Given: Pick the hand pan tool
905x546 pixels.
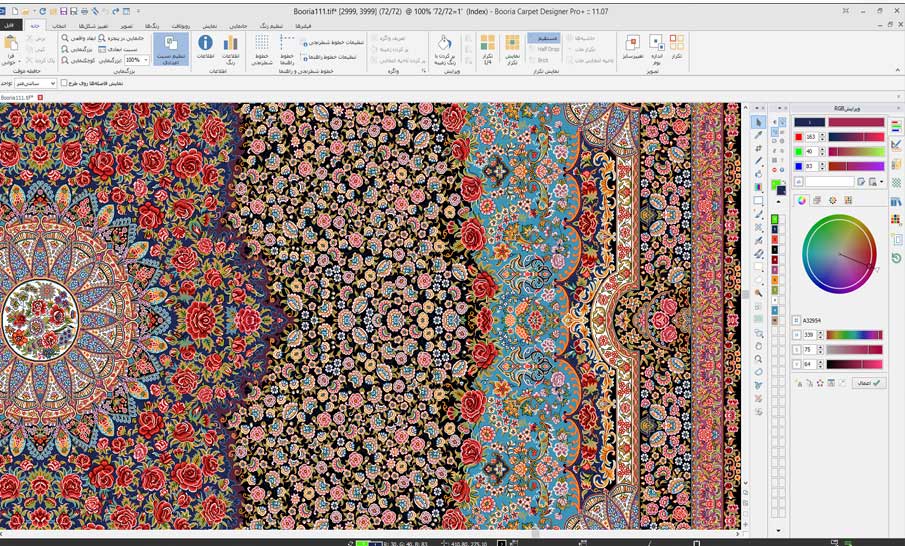Looking at the screenshot, I should (758, 346).
